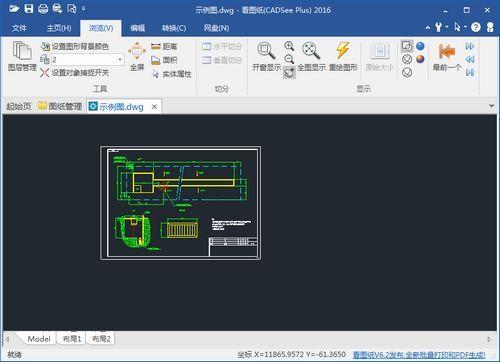Toggle 设置对象捕捉开关 object snap switch
500x362 pixels.
pyautogui.click(x=75, y=73)
